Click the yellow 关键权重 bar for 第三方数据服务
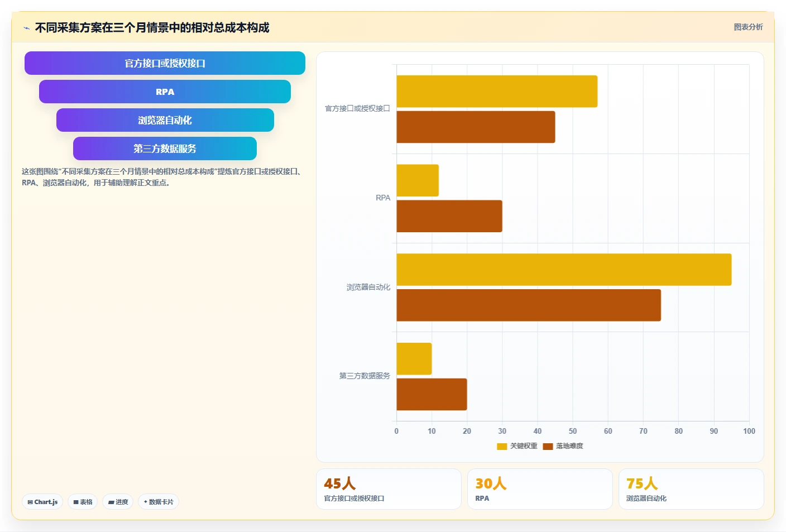Screen dimensions: 786x532 point(414,359)
